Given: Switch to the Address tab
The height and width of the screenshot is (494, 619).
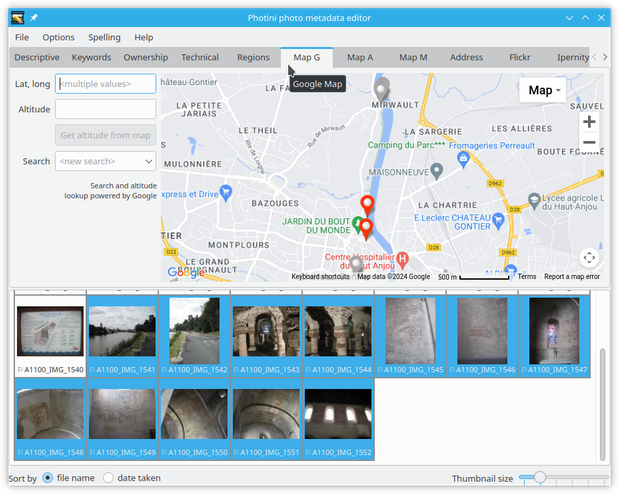Looking at the screenshot, I should point(466,57).
